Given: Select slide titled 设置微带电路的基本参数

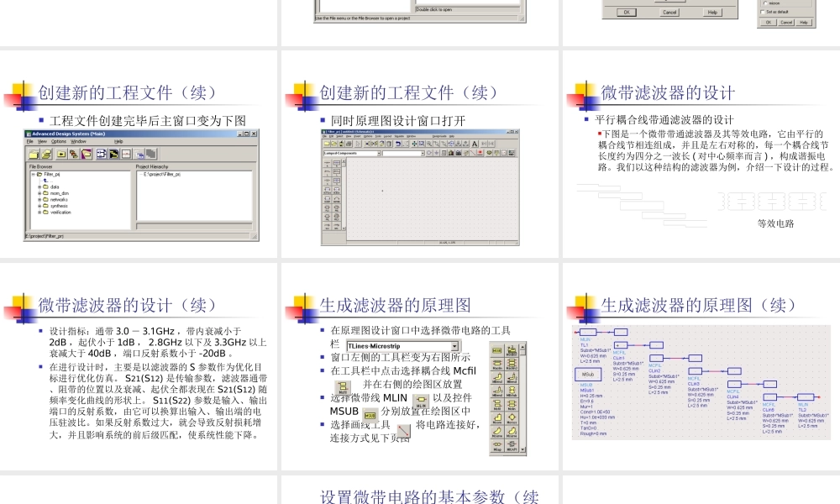Looking at the screenshot, I should [420, 490].
